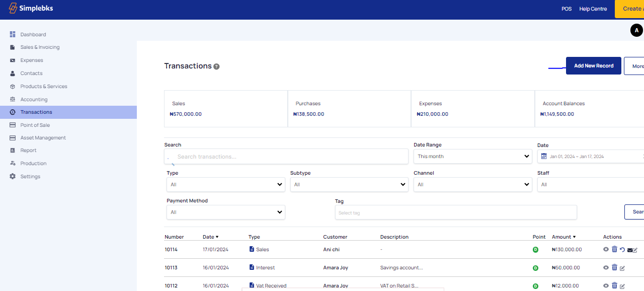Open Sales & Invoicing in the sidebar
The width and height of the screenshot is (644, 291).
click(40, 47)
